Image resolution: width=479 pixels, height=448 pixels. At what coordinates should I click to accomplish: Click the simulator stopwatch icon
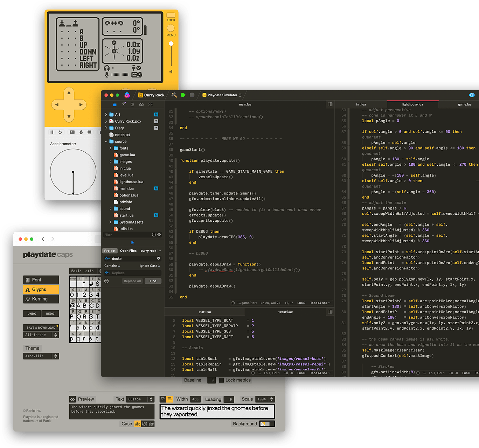[81, 132]
